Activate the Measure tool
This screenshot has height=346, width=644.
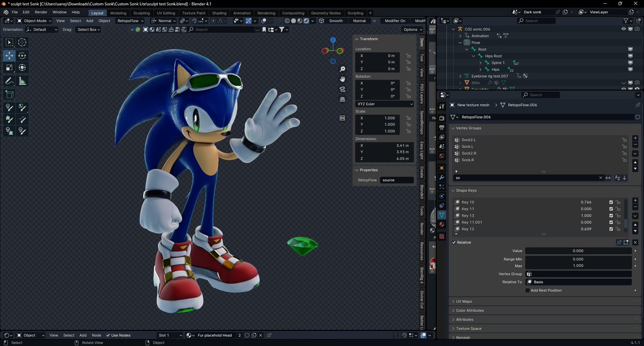(x=22, y=81)
